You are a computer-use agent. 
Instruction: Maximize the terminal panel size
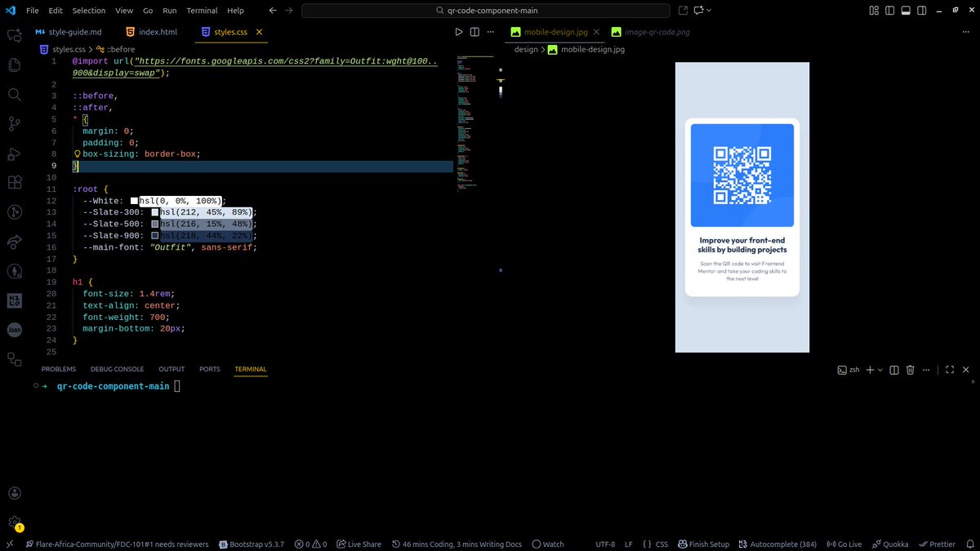click(950, 370)
